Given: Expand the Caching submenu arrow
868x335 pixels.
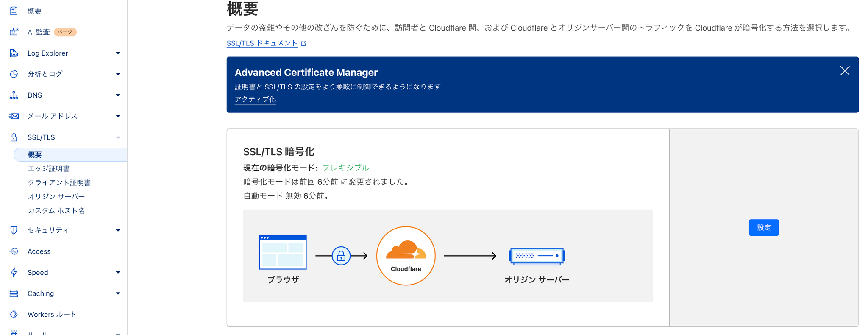Looking at the screenshot, I should pyautogui.click(x=118, y=293).
